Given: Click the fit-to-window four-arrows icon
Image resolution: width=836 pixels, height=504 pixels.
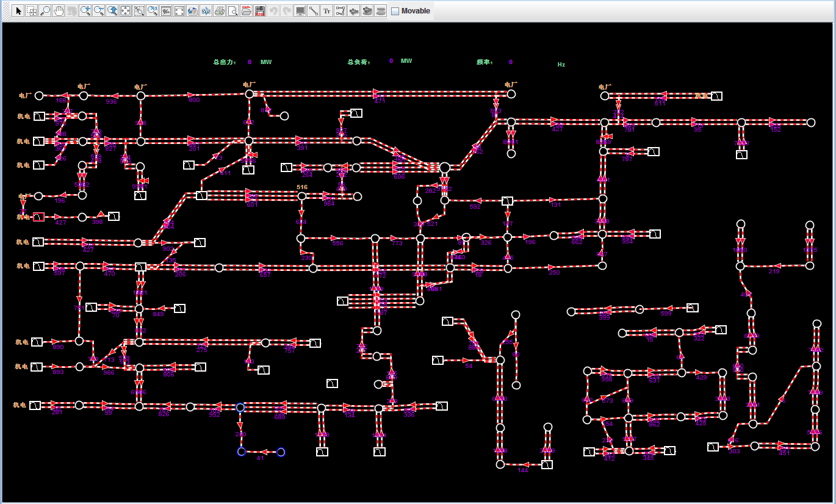Looking at the screenshot, I should point(126,11).
